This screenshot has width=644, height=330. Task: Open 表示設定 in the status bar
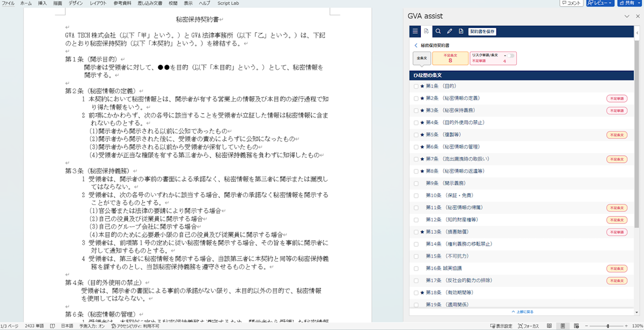[501, 326]
